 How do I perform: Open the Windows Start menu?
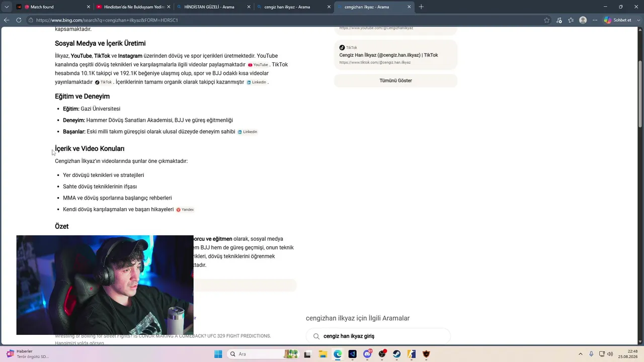click(218, 354)
